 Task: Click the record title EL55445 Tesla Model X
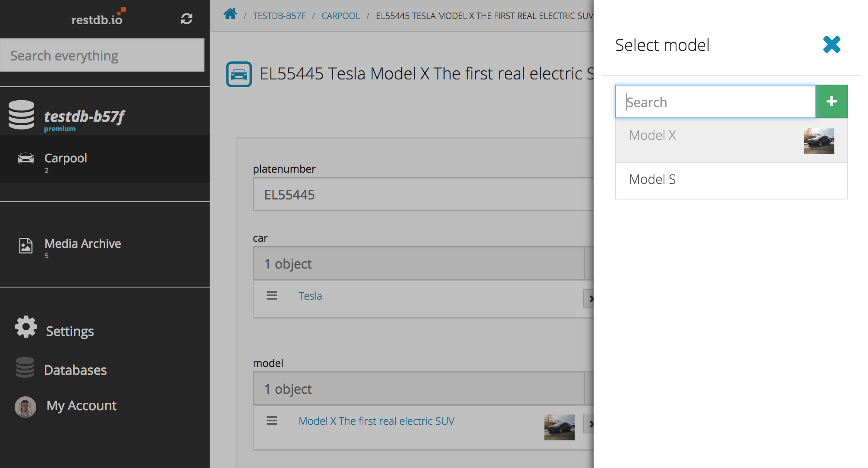[427, 74]
